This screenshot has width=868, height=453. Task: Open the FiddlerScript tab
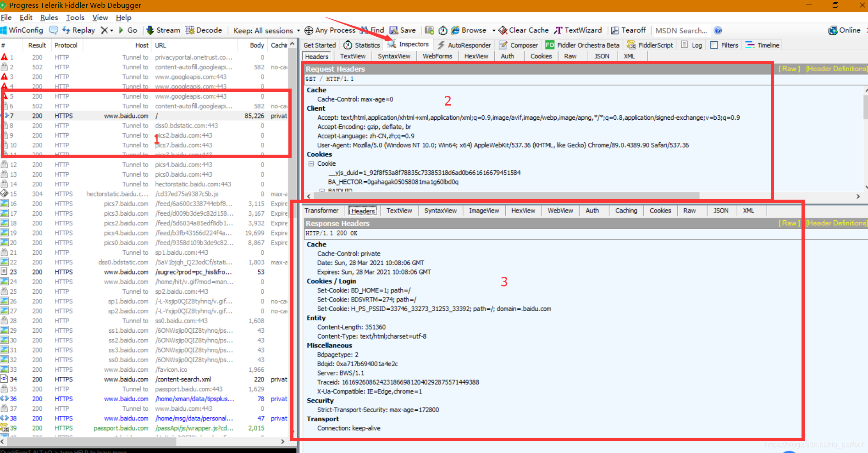coord(650,45)
